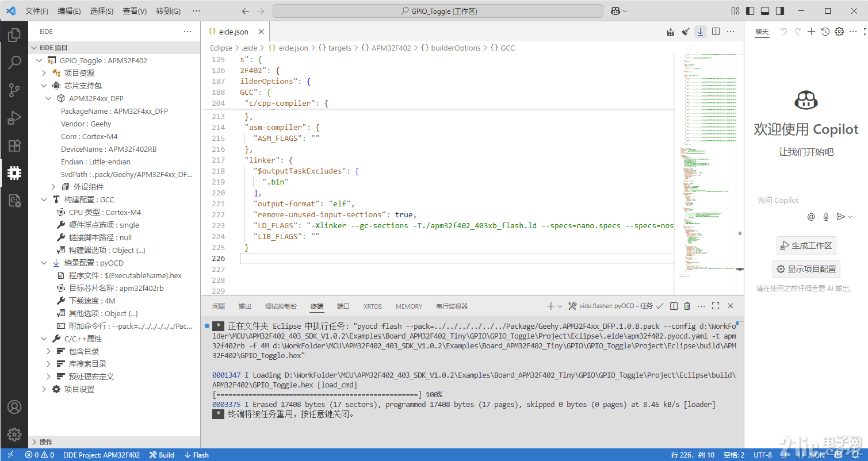Open Run and Debug view
This screenshot has height=461, width=868.
coord(14,118)
